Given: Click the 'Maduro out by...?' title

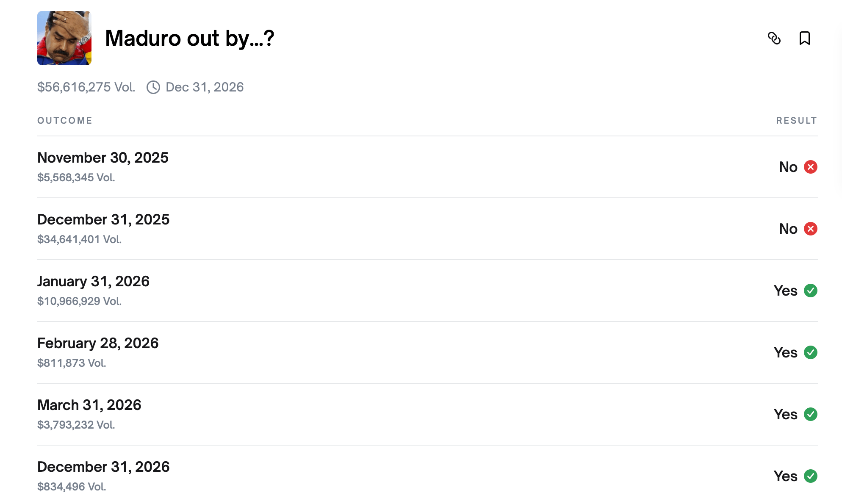Looking at the screenshot, I should 190,38.
